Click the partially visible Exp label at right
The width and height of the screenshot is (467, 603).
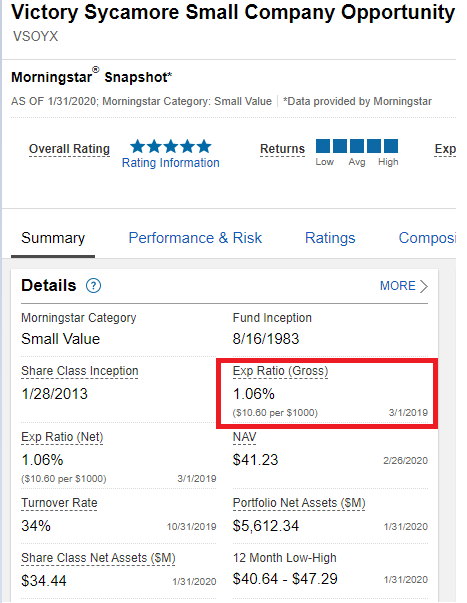coord(445,149)
